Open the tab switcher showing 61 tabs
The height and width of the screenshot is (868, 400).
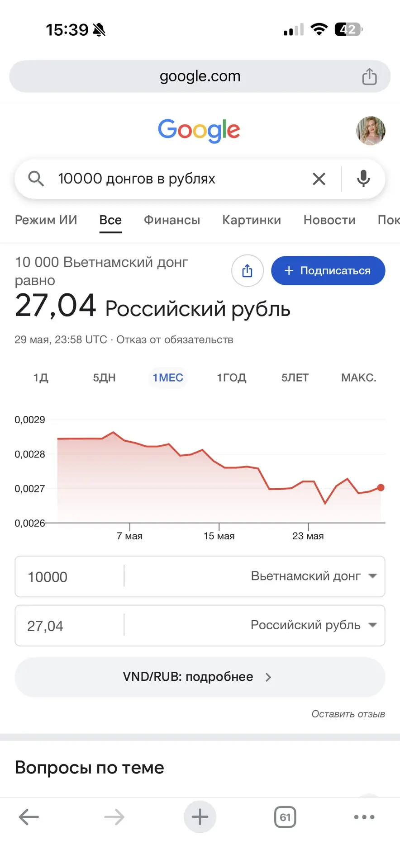[285, 817]
